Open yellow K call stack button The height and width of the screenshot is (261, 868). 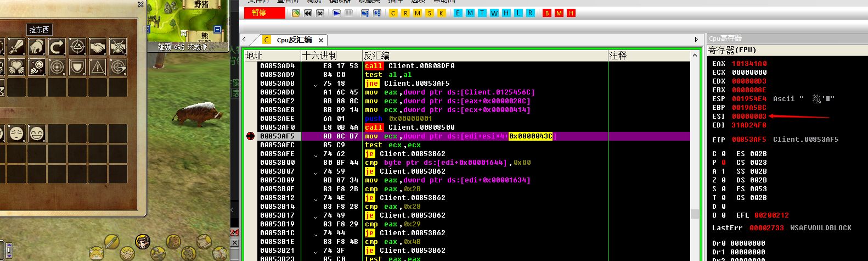coord(442,13)
